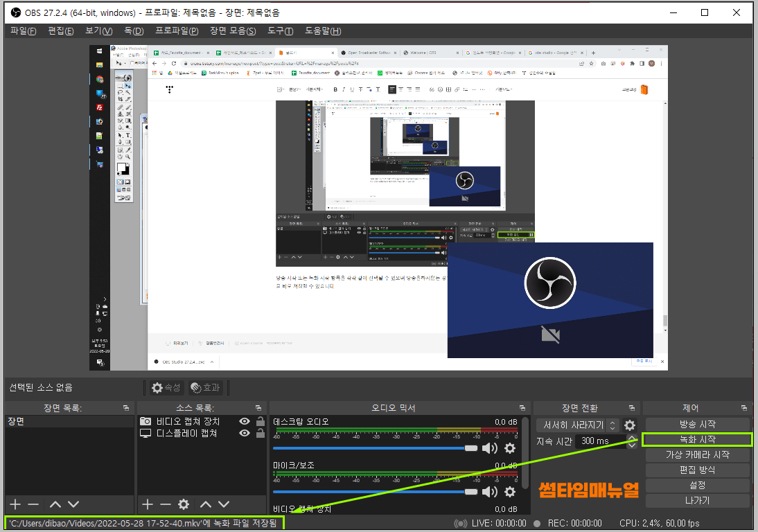Pop out the 장면 전환 dock
Image resolution: width=758 pixels, height=532 pixels.
[x=631, y=408]
